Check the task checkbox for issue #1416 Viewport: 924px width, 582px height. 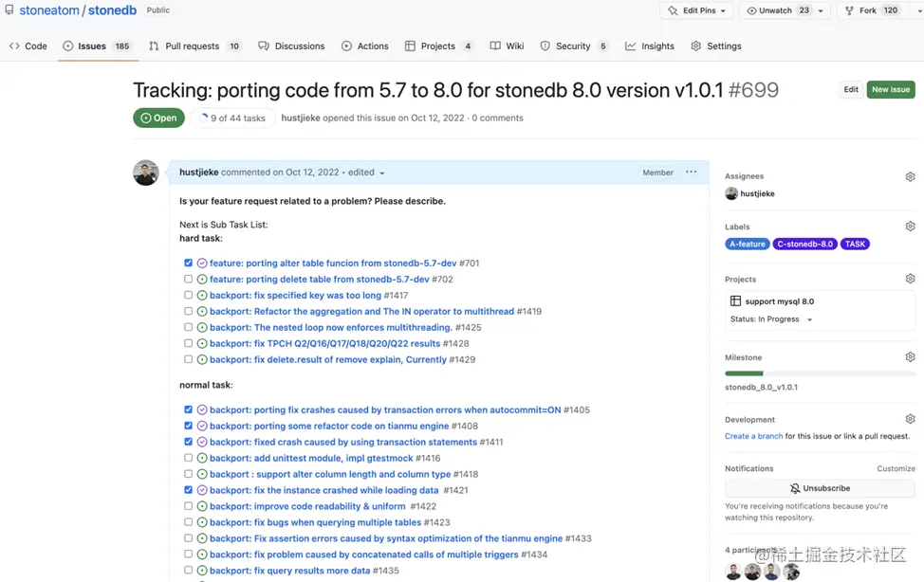click(188, 458)
